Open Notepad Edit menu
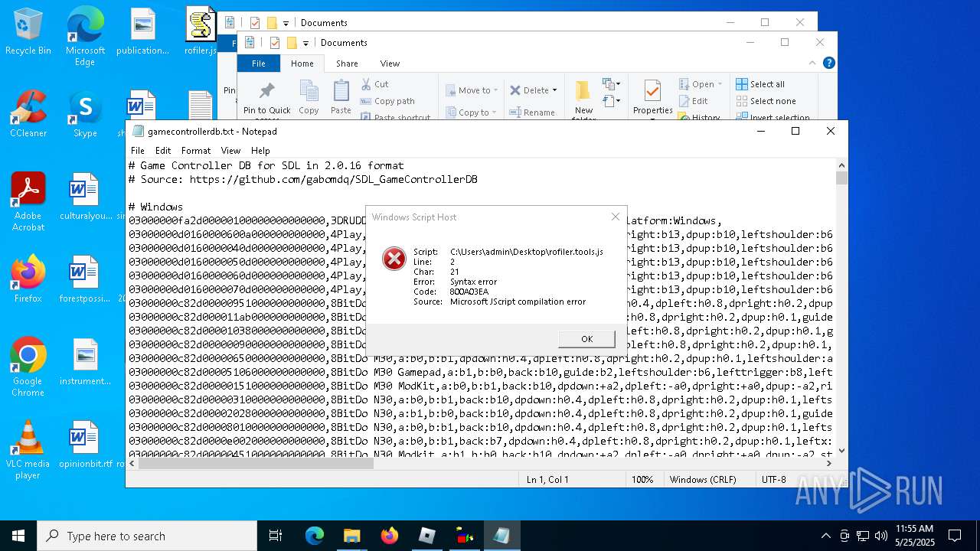The width and height of the screenshot is (980, 551). 163,151
